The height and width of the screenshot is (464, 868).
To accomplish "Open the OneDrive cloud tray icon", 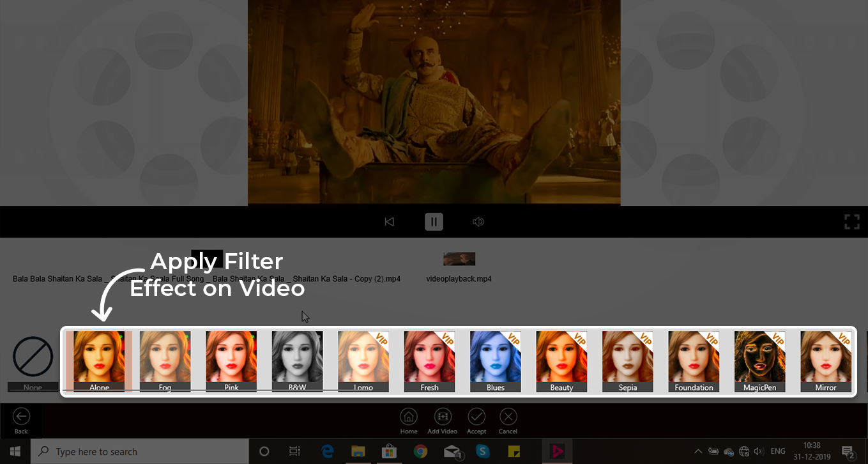I will tap(729, 451).
